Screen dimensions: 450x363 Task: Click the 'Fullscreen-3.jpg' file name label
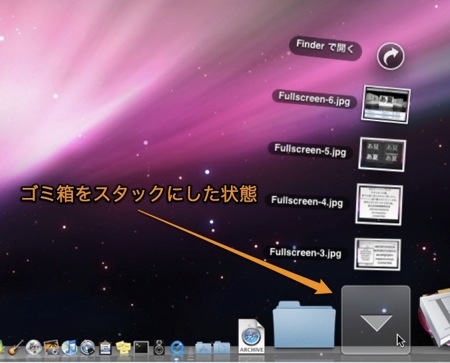click(x=305, y=252)
